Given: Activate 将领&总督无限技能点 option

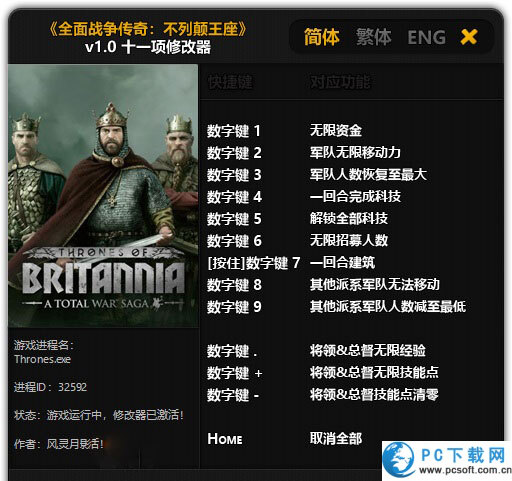Looking at the screenshot, I should click(x=374, y=372).
